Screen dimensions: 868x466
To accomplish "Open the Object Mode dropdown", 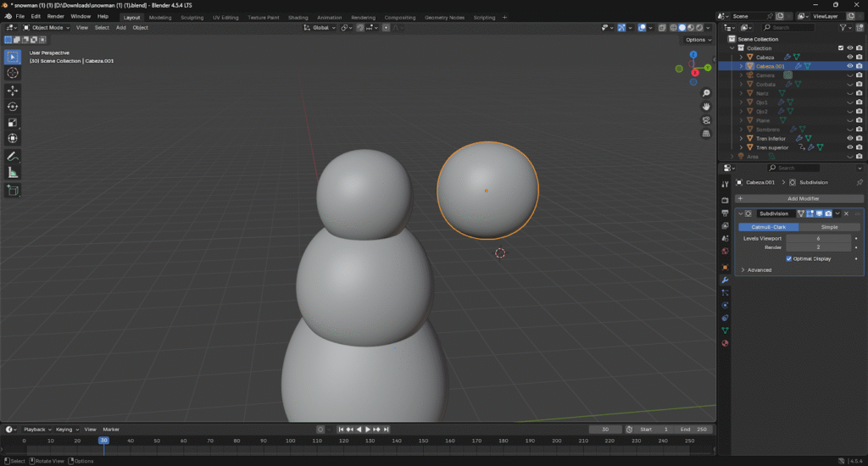I will point(47,27).
